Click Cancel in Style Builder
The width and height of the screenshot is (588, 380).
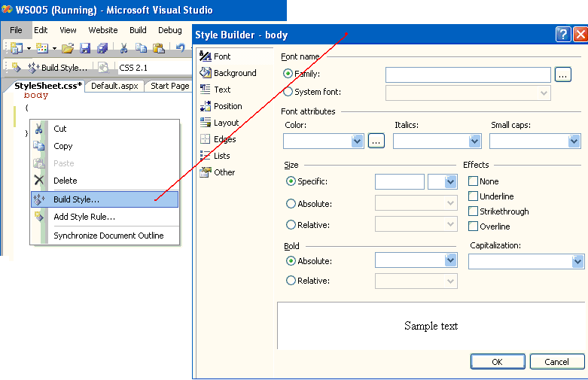click(x=557, y=362)
